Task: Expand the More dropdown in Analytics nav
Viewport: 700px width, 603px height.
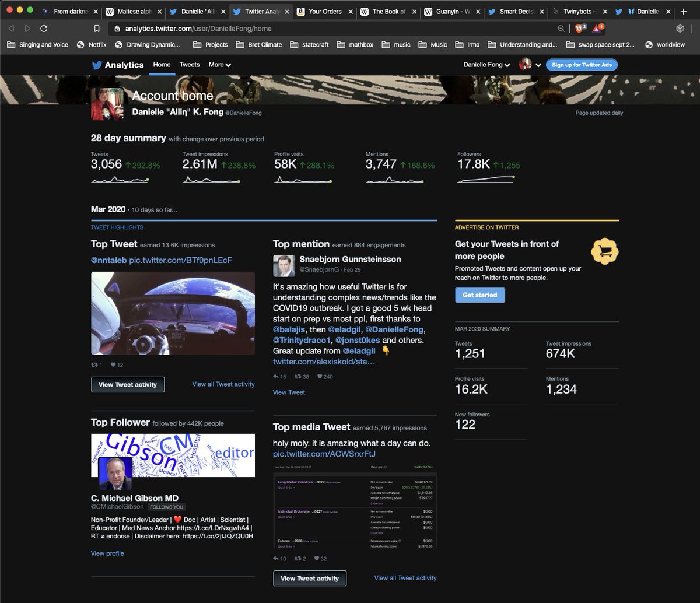Action: click(220, 65)
